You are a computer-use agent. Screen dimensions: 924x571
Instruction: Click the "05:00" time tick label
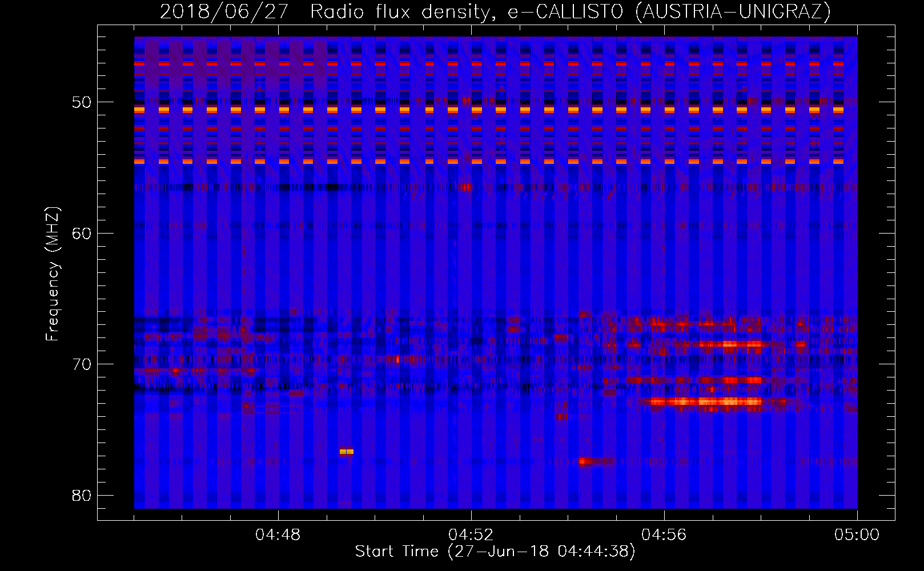[x=857, y=535]
